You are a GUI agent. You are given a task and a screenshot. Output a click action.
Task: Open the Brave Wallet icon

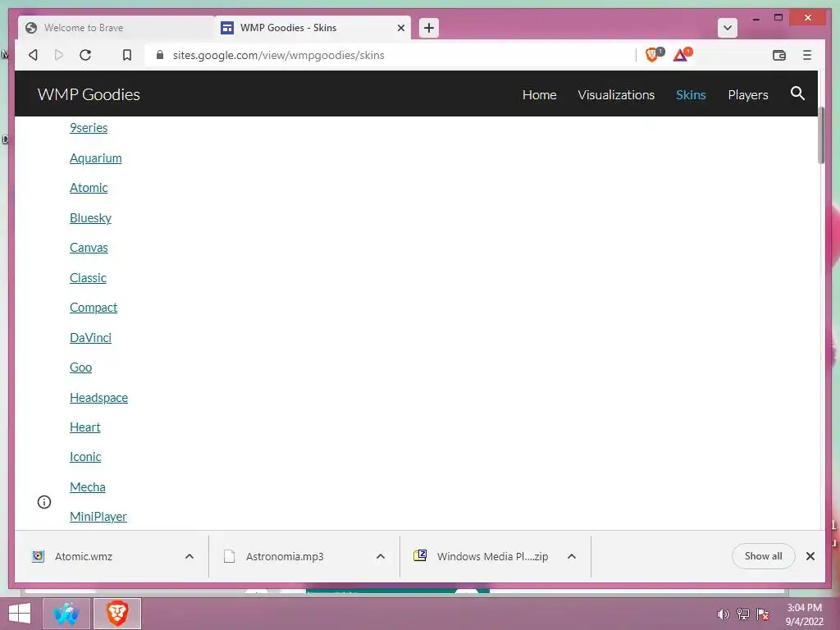pos(779,55)
